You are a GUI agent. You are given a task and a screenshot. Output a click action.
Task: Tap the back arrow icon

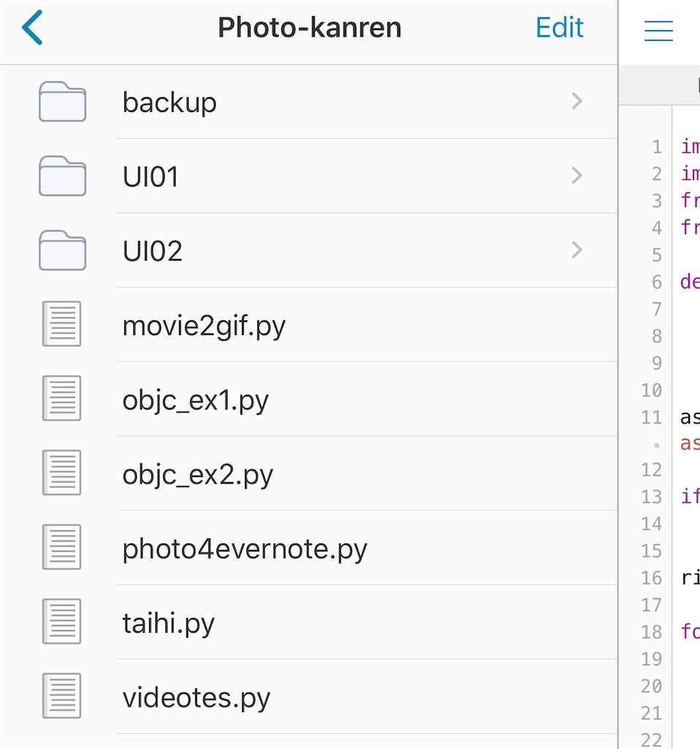32,27
